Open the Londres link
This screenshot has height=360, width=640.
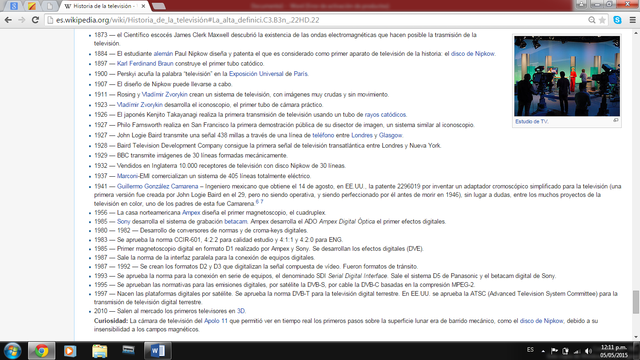point(362,135)
